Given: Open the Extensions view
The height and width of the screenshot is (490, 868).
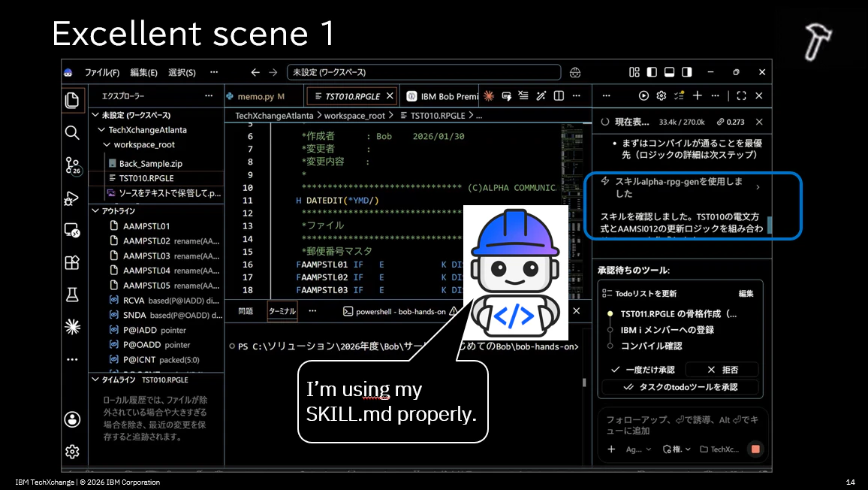Looking at the screenshot, I should [72, 262].
